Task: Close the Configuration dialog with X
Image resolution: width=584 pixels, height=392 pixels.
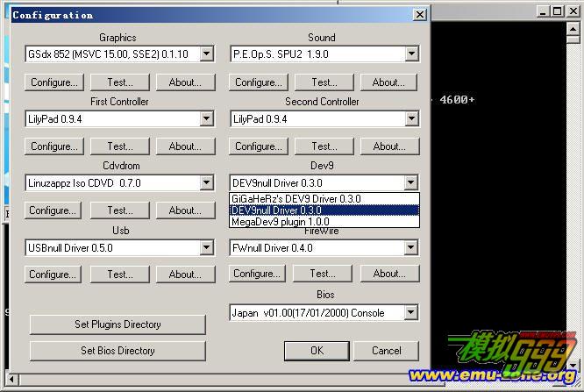Action: click(x=420, y=15)
